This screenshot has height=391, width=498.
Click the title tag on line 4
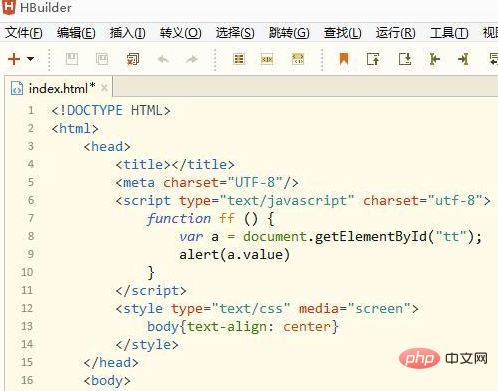click(175, 165)
